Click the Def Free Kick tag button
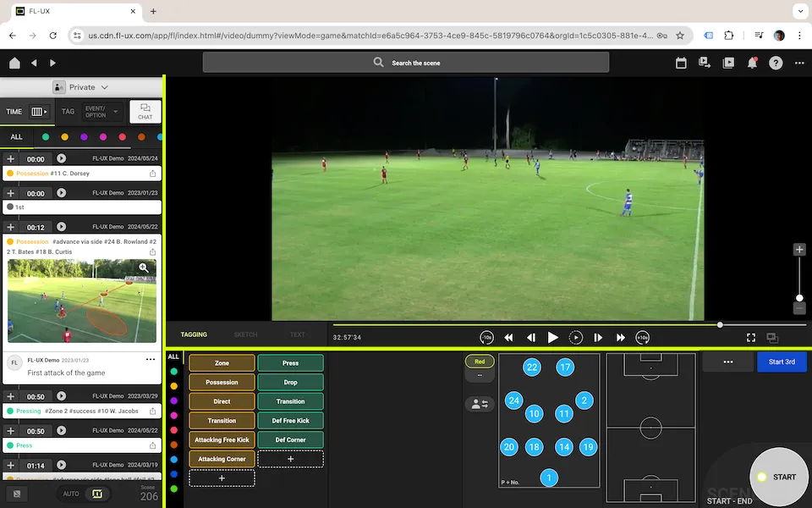 coord(290,421)
